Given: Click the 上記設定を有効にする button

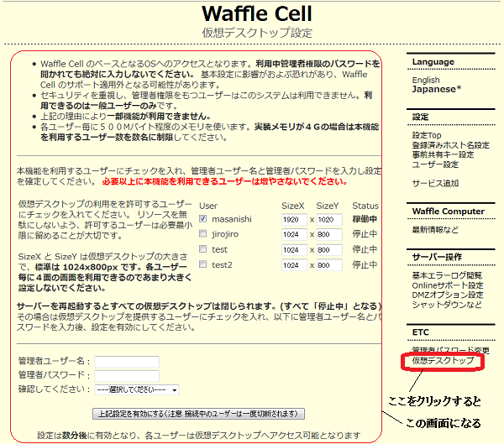Looking at the screenshot, I should tap(198, 414).
